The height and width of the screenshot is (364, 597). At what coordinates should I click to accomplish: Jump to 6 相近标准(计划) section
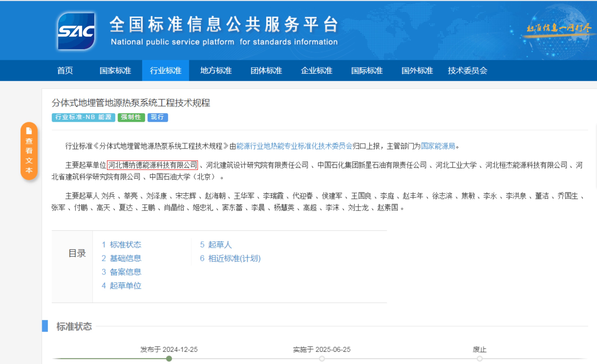pos(230,258)
